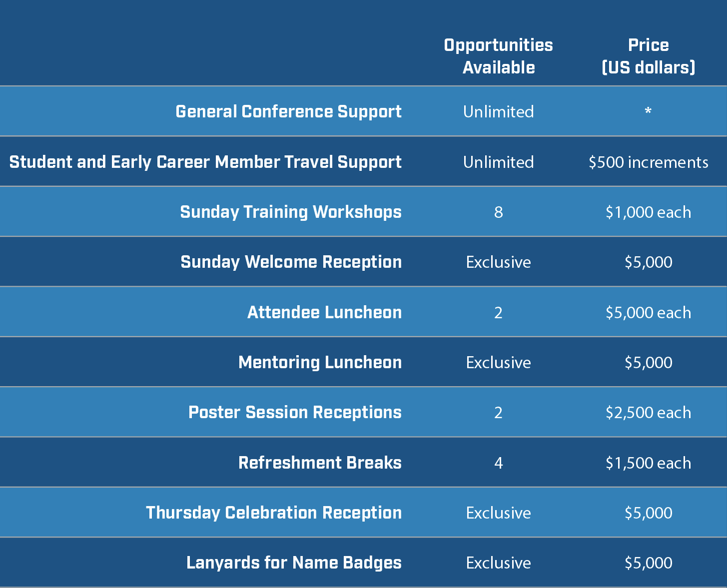Image resolution: width=727 pixels, height=588 pixels.
Task: Click the $500 increments price cell
Action: click(649, 162)
